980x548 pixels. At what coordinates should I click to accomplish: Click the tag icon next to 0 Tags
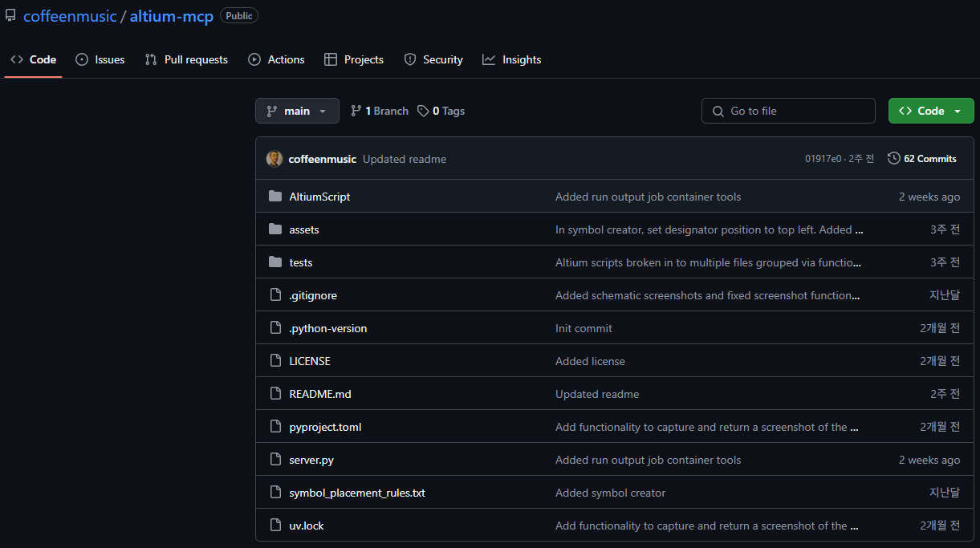point(423,112)
